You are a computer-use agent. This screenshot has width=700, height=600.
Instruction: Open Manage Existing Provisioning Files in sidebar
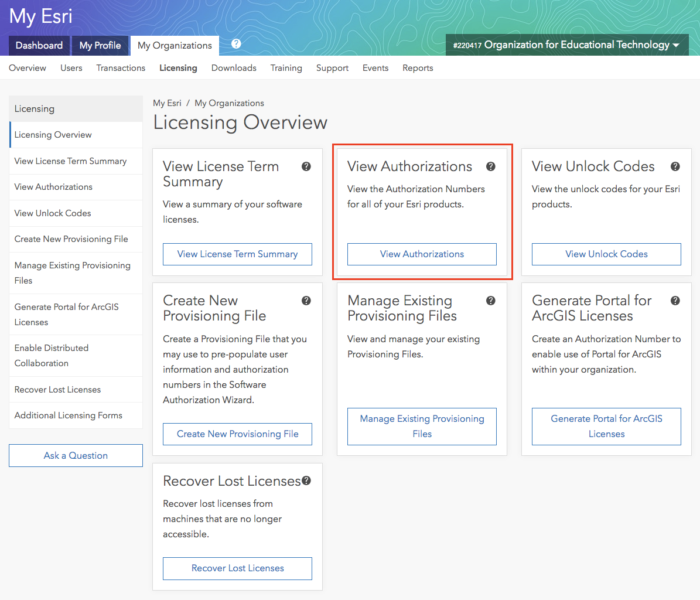[x=76, y=273]
